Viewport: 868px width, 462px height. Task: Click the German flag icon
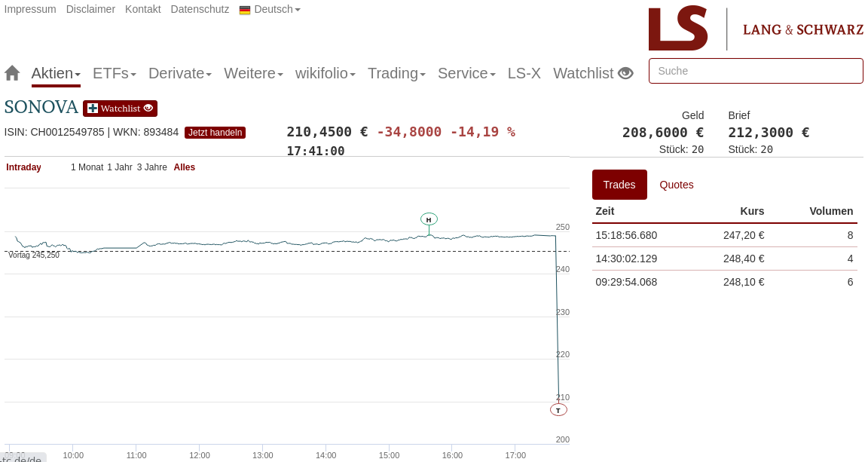click(x=245, y=10)
